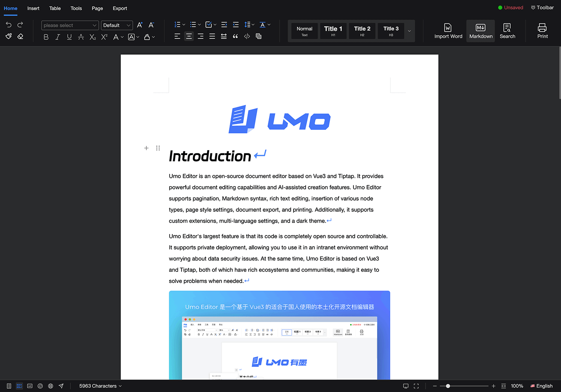This screenshot has height=392, width=561.
Task: Open the font family dropdown
Action: point(70,25)
